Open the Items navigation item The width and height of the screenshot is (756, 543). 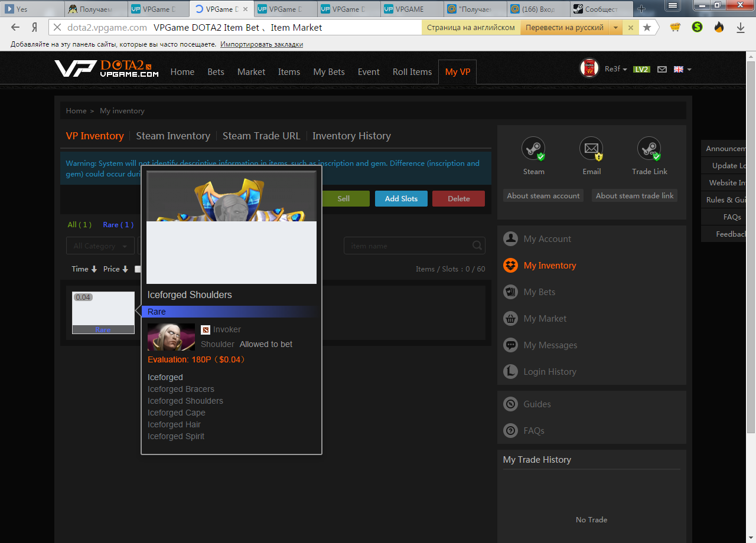[x=289, y=72]
